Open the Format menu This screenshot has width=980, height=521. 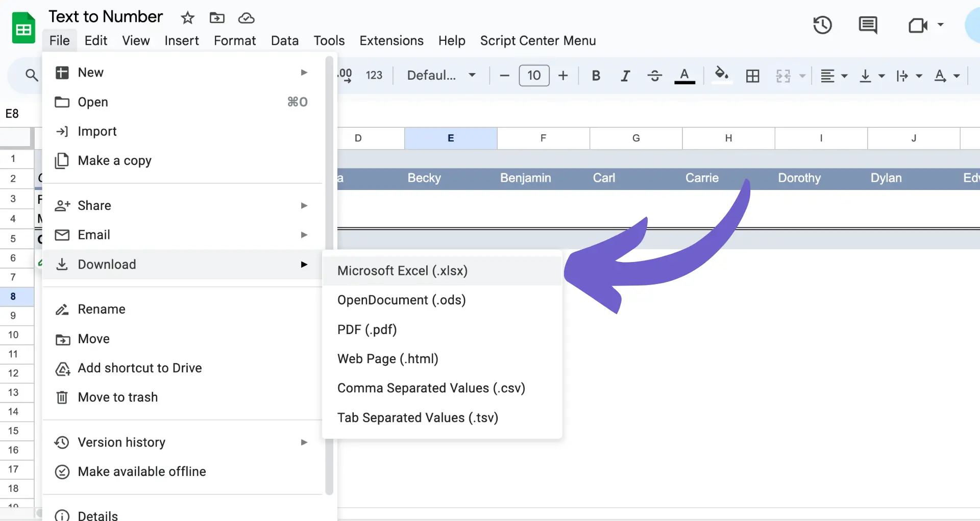pyautogui.click(x=235, y=40)
